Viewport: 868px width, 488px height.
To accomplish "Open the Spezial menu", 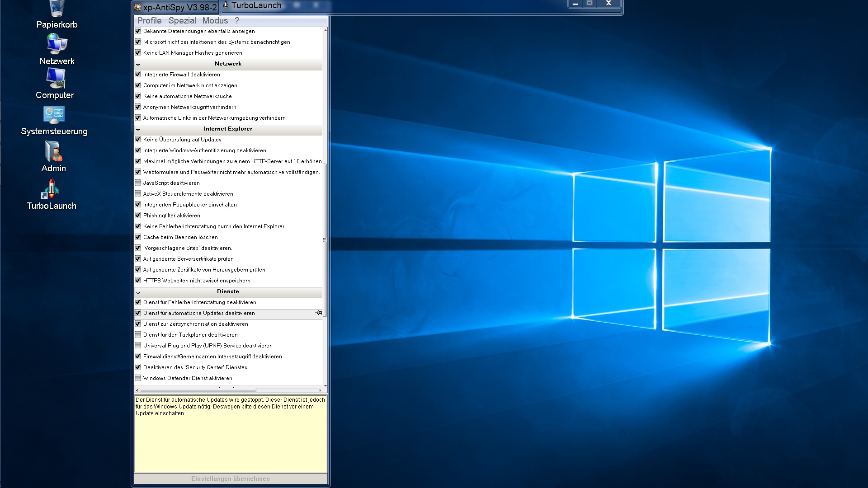I will coord(182,21).
